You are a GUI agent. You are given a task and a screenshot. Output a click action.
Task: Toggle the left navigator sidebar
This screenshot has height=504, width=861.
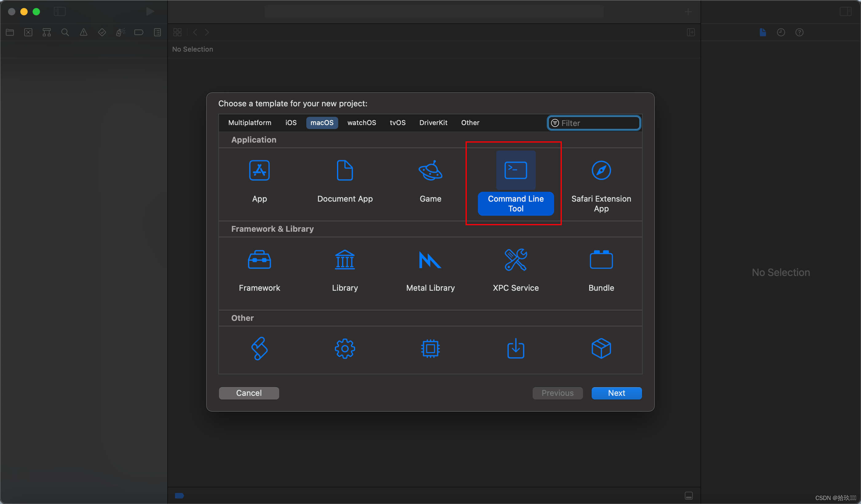point(59,12)
